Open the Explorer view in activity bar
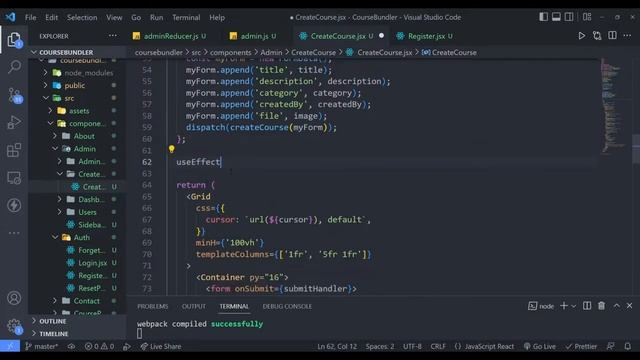Viewport: 640px width, 360px height. point(14,40)
